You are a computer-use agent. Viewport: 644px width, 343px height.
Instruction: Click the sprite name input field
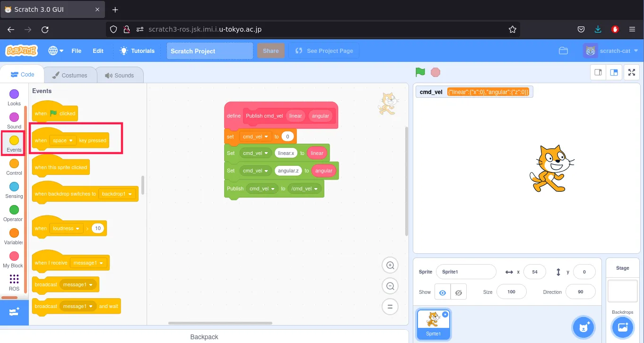pyautogui.click(x=466, y=272)
